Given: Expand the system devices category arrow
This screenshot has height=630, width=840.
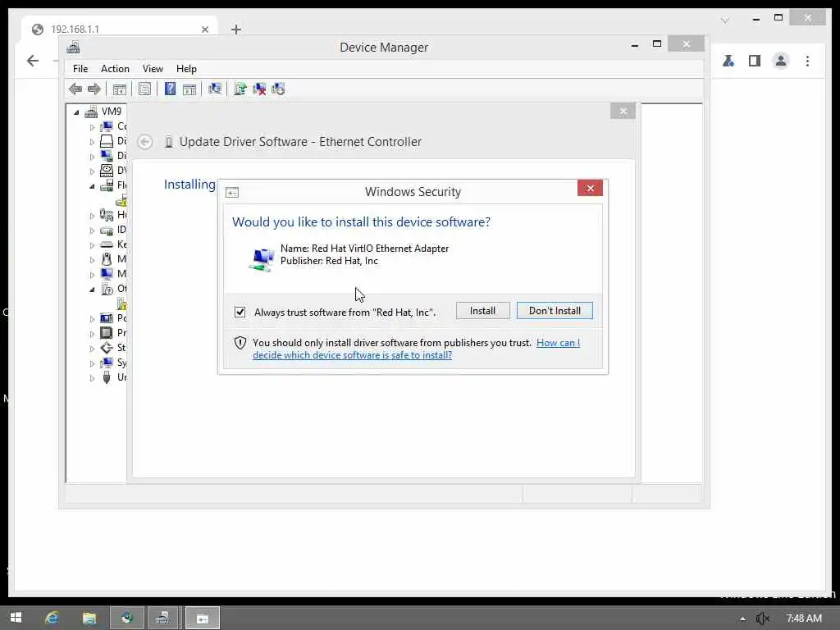Looking at the screenshot, I should pos(92,363).
